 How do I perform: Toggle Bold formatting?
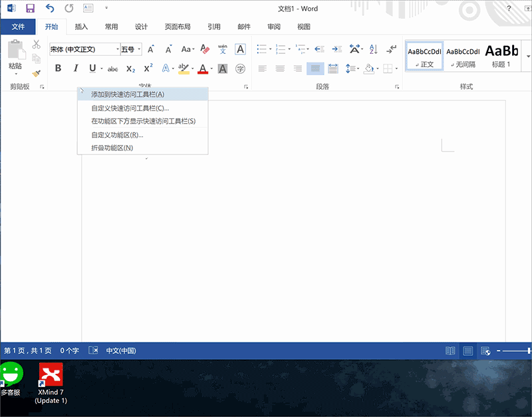pyautogui.click(x=58, y=69)
